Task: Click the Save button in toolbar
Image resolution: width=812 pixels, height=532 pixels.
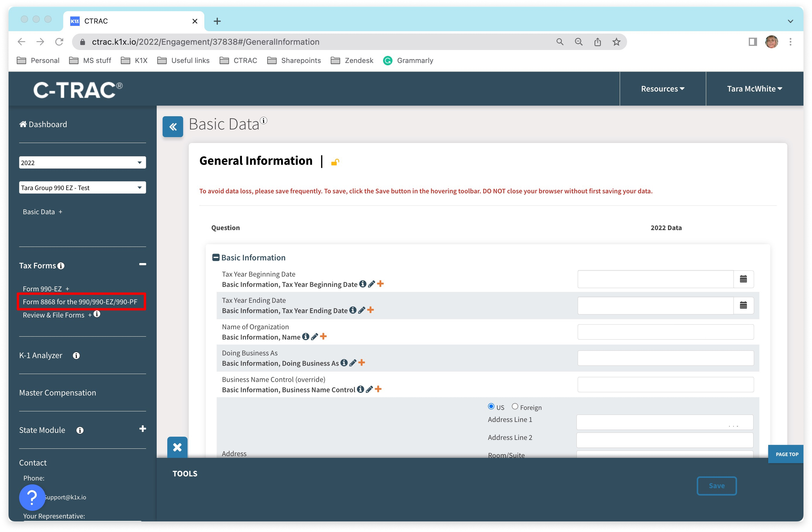Action: tap(716, 486)
